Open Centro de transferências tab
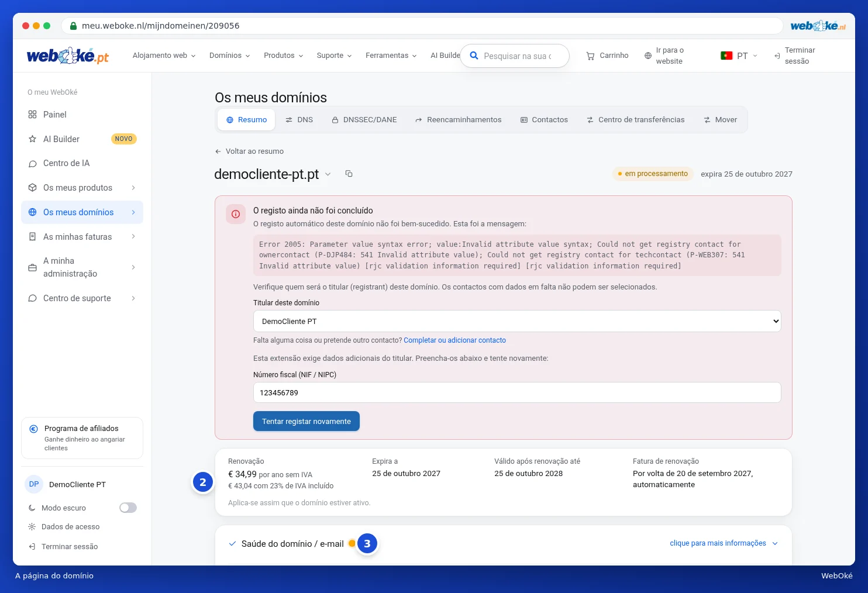The image size is (868, 593). (x=635, y=120)
